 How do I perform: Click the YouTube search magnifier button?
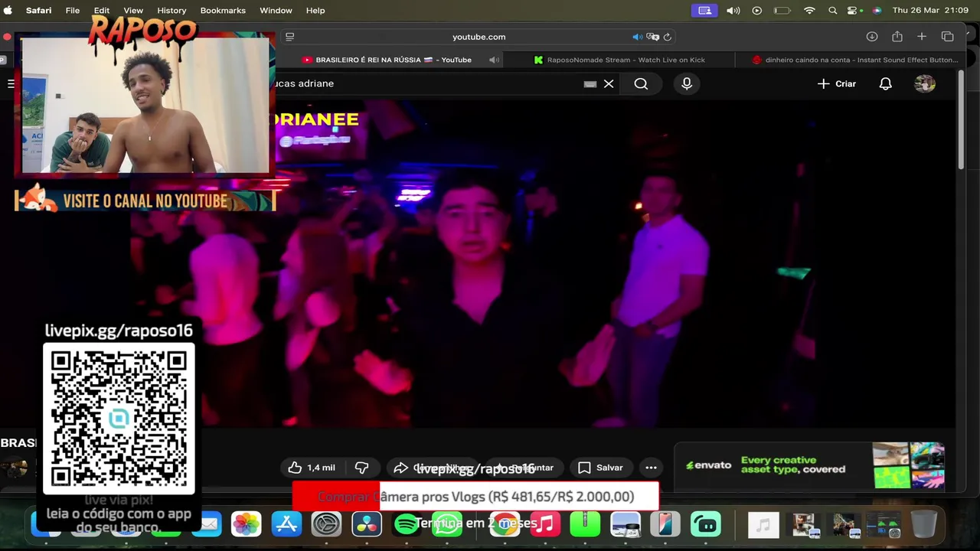point(641,83)
